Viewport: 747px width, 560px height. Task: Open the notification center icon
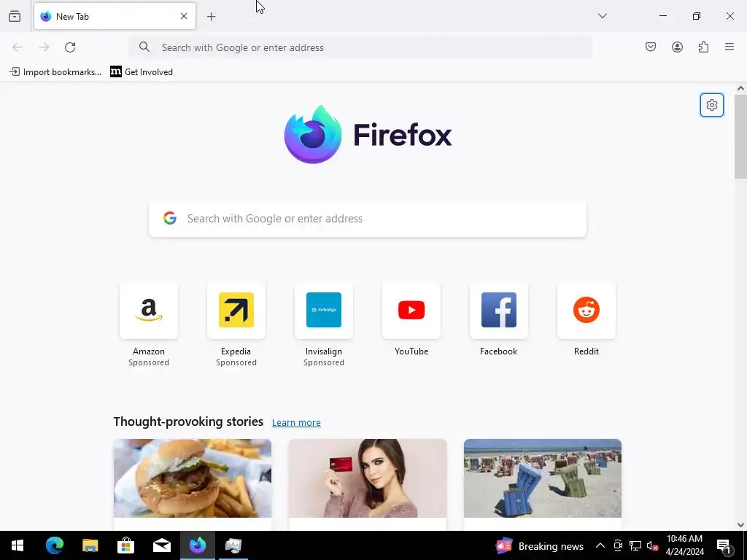coord(724,545)
